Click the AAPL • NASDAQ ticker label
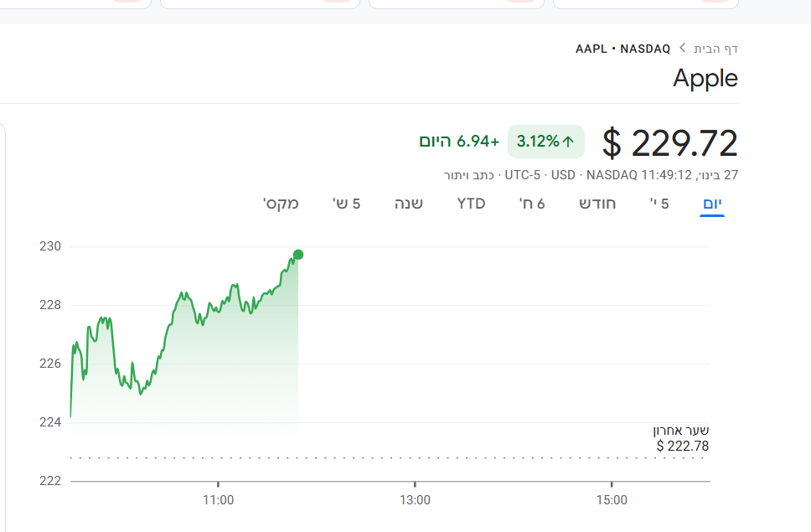 tap(622, 49)
